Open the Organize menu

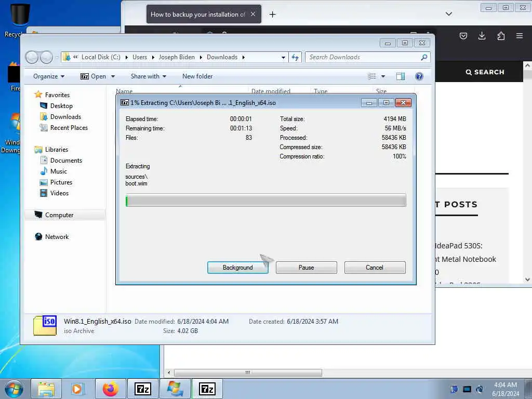(48, 76)
